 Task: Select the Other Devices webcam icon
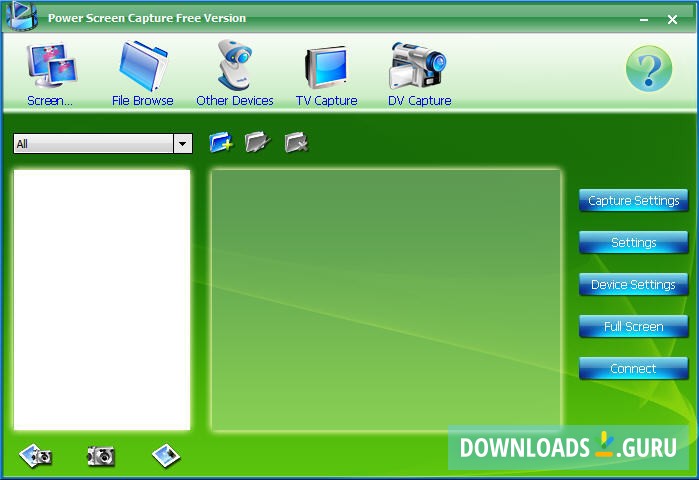pos(235,65)
